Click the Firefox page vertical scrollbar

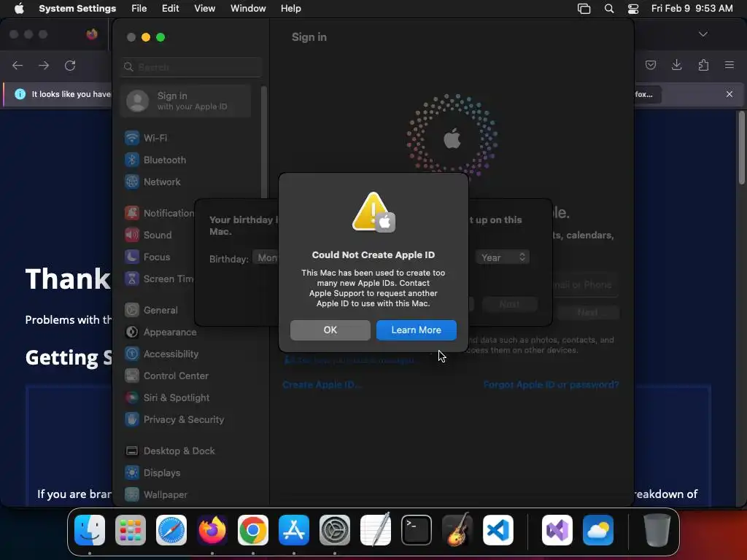(741, 147)
